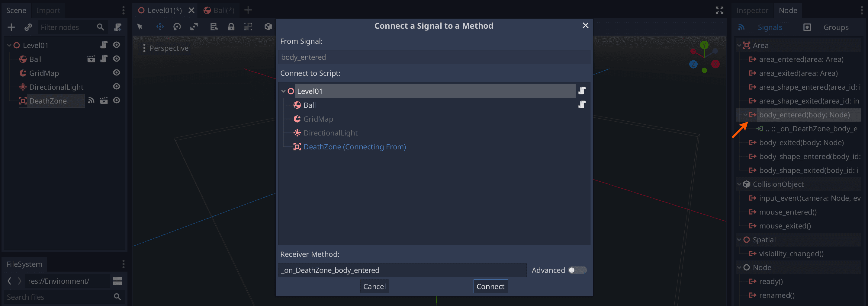Viewport: 868px width, 306px height.
Task: Collapse the body_entered signal connections
Action: point(745,115)
